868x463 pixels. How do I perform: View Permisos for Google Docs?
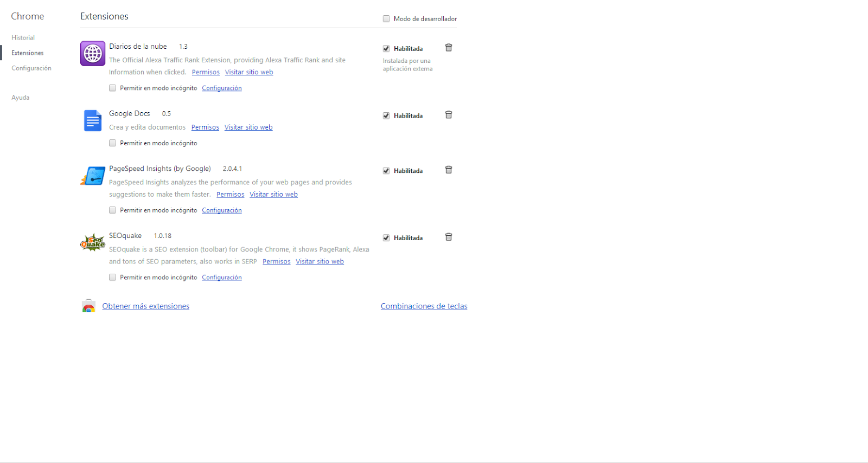click(205, 127)
